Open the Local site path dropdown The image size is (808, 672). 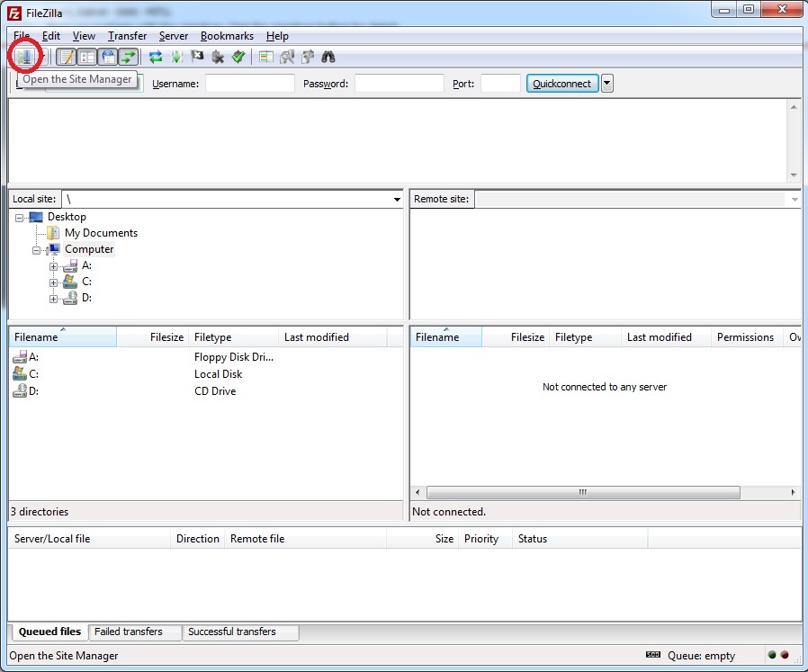397,200
